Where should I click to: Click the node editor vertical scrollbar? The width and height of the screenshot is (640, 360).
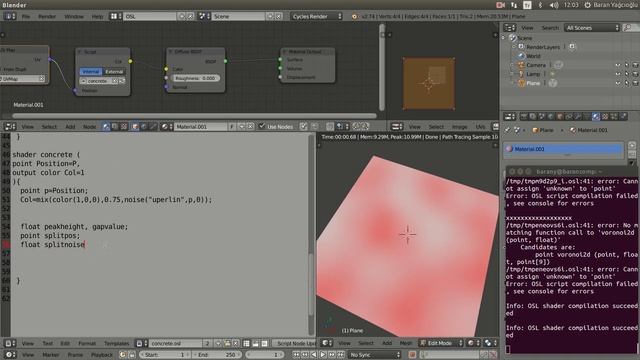382,67
